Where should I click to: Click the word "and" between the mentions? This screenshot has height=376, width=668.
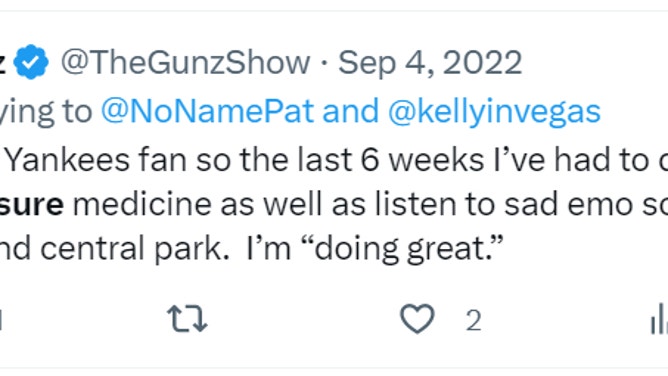click(x=351, y=112)
